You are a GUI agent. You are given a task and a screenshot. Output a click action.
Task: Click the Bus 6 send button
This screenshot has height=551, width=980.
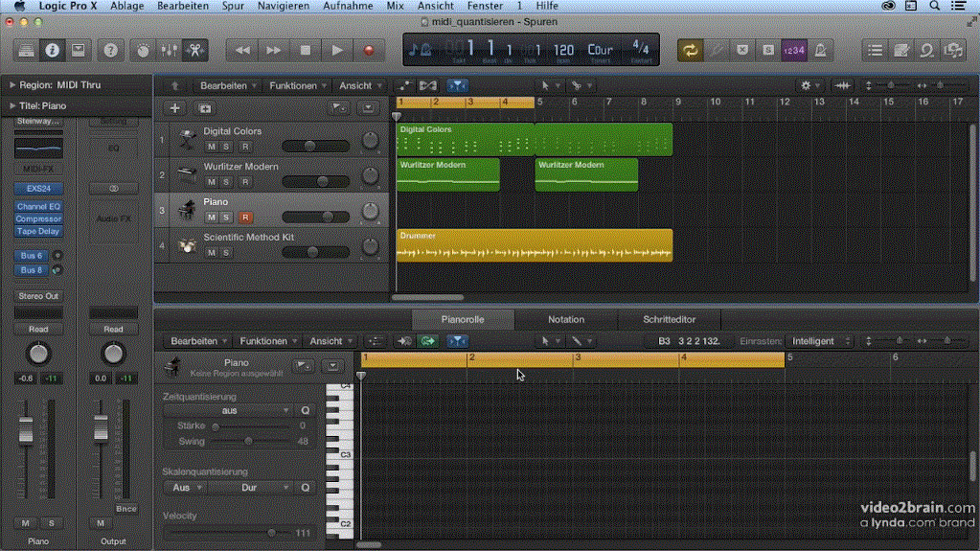(x=32, y=255)
